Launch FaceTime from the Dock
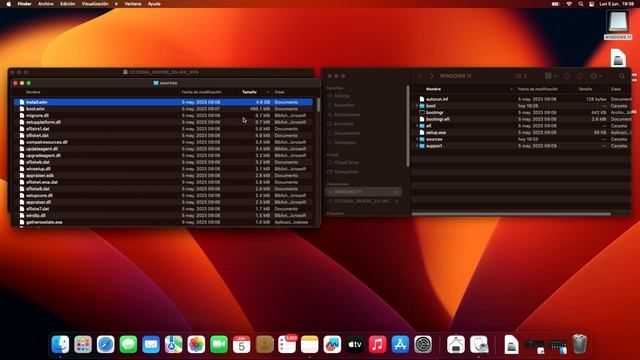 click(219, 344)
